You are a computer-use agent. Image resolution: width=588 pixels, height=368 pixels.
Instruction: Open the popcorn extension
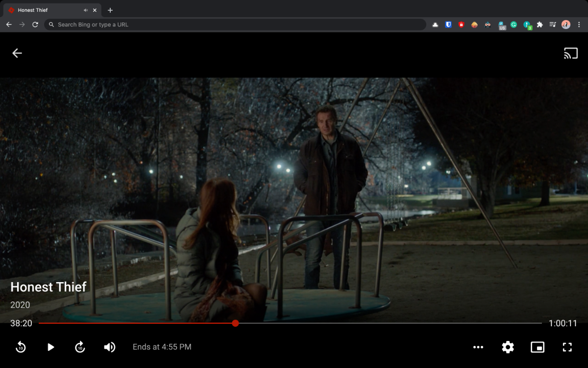click(x=474, y=25)
